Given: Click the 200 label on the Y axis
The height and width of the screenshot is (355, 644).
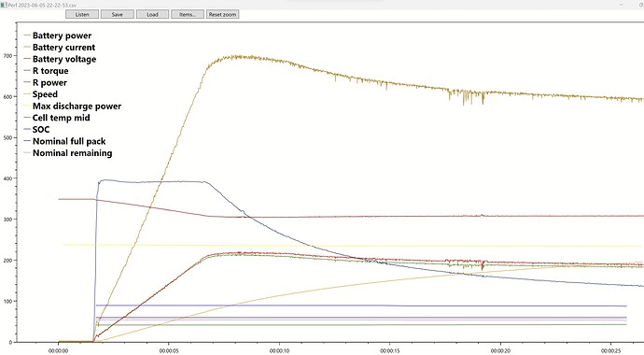Looking at the screenshot, I should pyautogui.click(x=7, y=260).
